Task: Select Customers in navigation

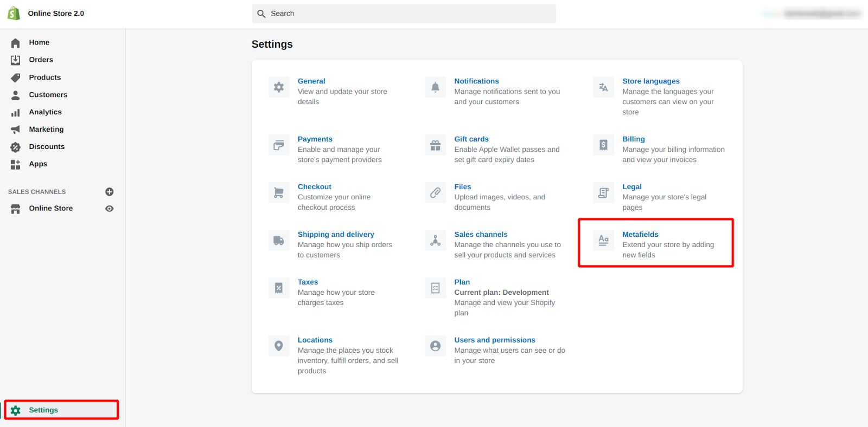Action: tap(48, 95)
